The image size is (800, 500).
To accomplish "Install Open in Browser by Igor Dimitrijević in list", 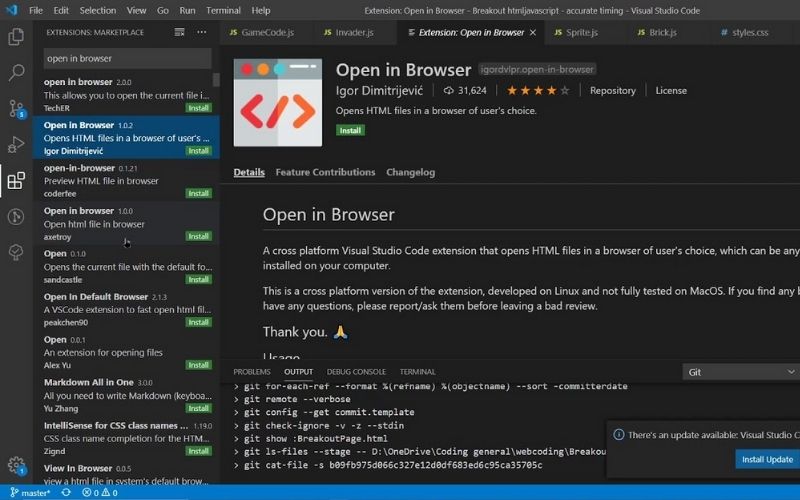I will point(198,151).
